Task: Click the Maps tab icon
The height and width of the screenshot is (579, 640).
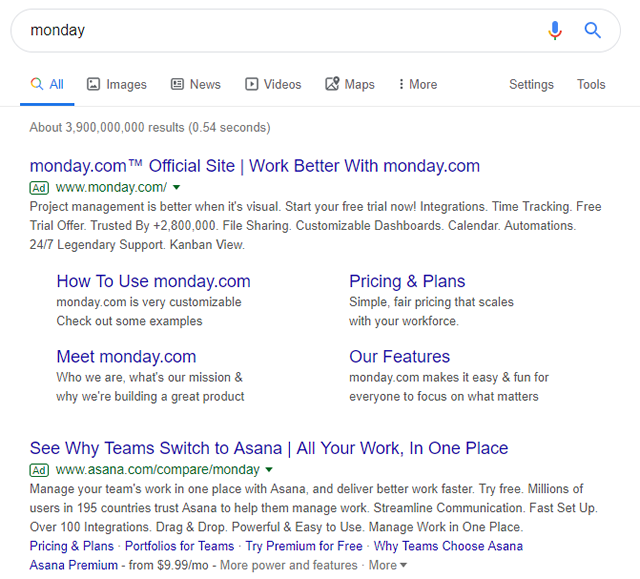Action: point(332,85)
